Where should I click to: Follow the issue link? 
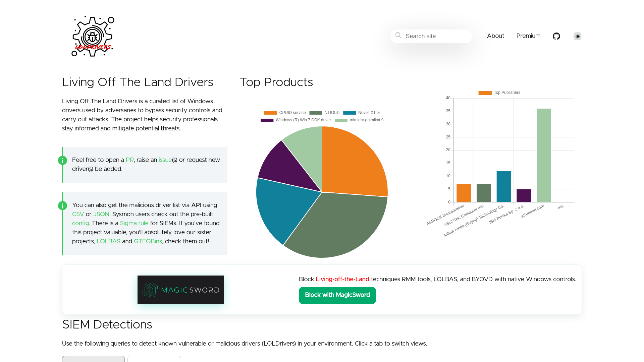165,160
